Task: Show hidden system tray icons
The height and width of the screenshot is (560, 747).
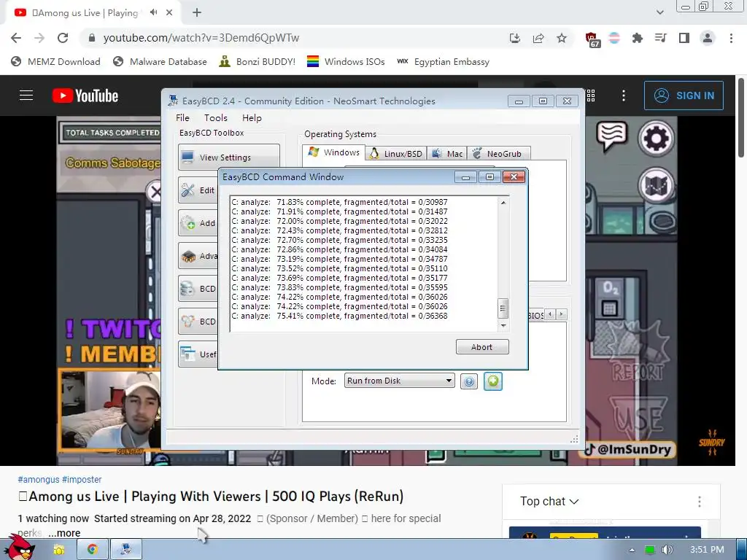Action: point(632,550)
